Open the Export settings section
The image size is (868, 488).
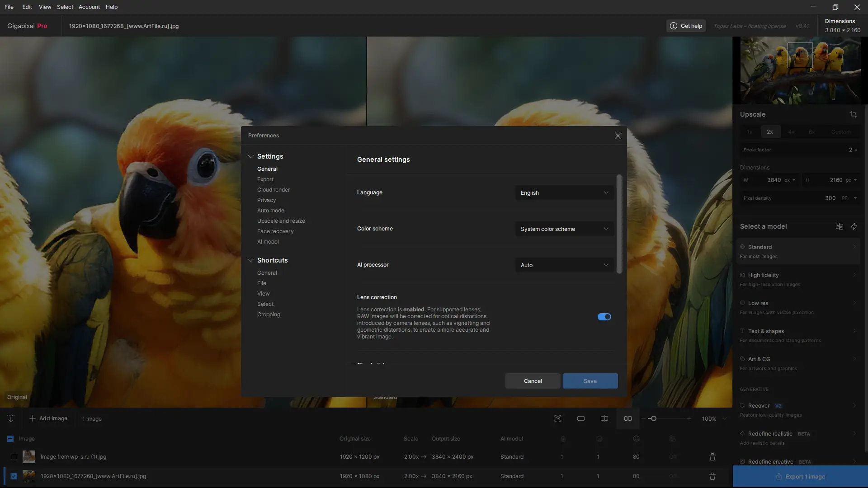[x=265, y=179]
